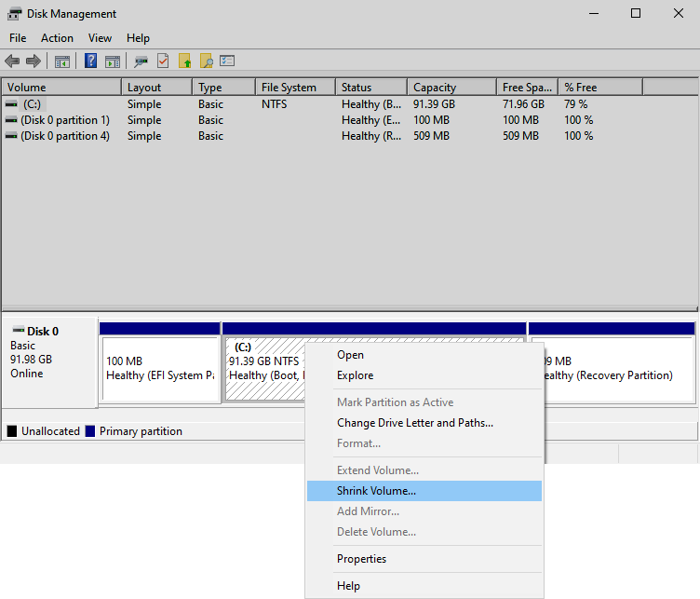Click the magnifier search toolbar icon
The height and width of the screenshot is (599, 700).
click(x=206, y=61)
